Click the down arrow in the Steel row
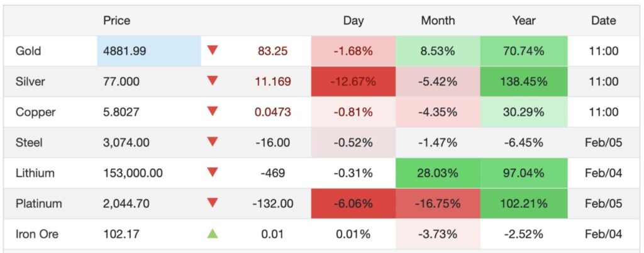The height and width of the screenshot is (253, 644). (x=213, y=142)
